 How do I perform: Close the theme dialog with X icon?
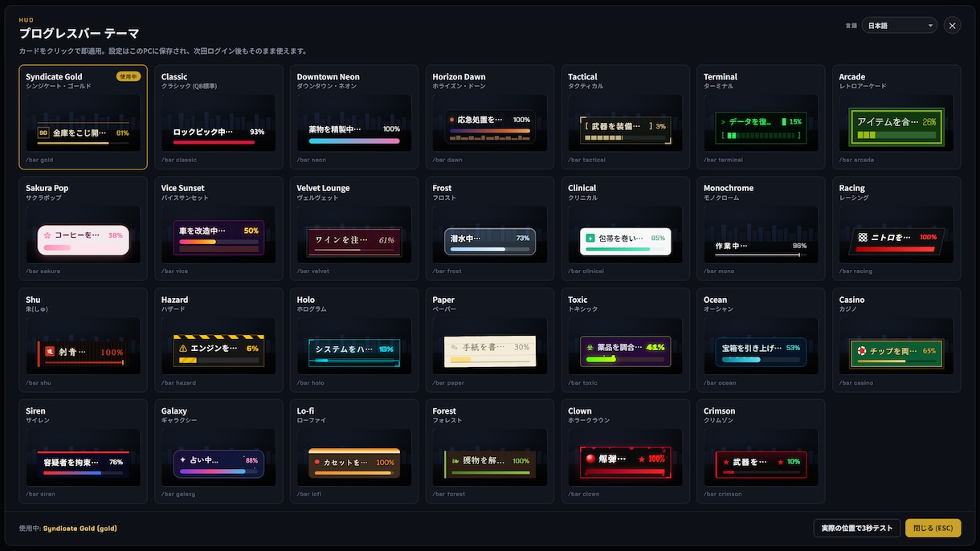(x=952, y=26)
